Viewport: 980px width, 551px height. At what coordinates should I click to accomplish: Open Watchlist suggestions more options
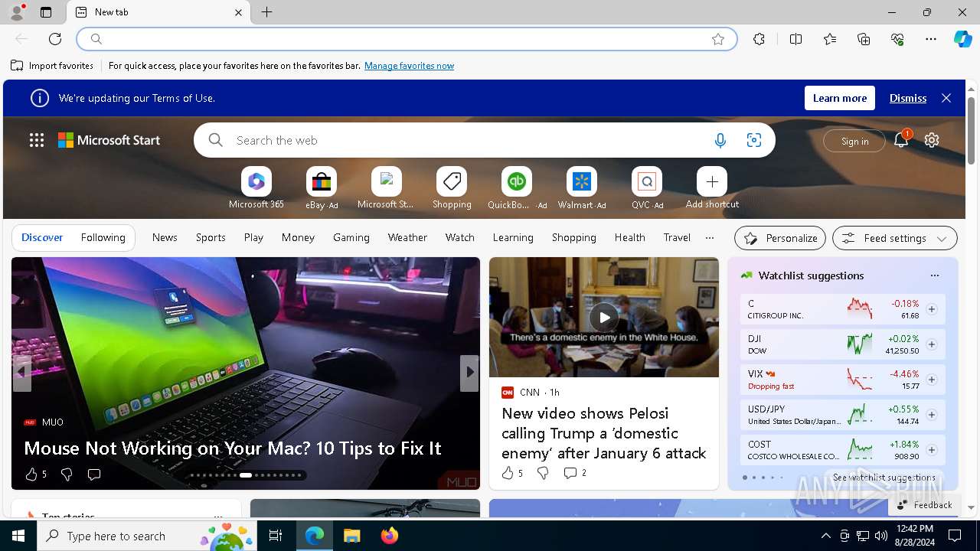point(934,275)
